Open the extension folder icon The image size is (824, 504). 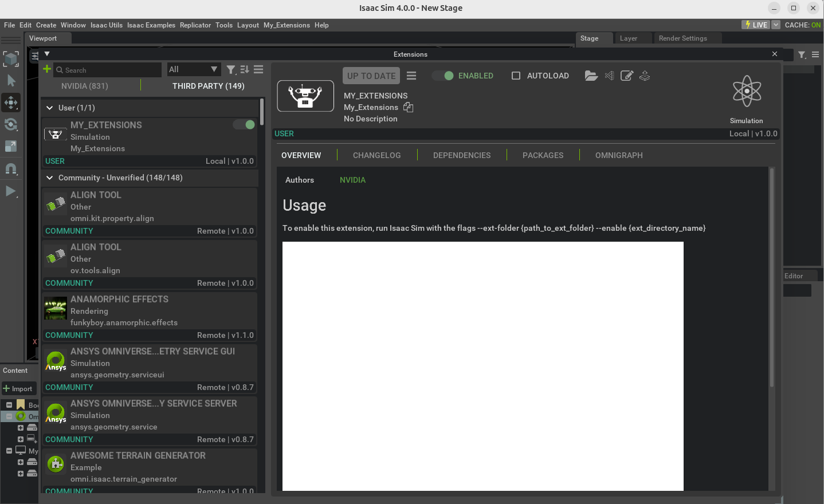(x=591, y=76)
